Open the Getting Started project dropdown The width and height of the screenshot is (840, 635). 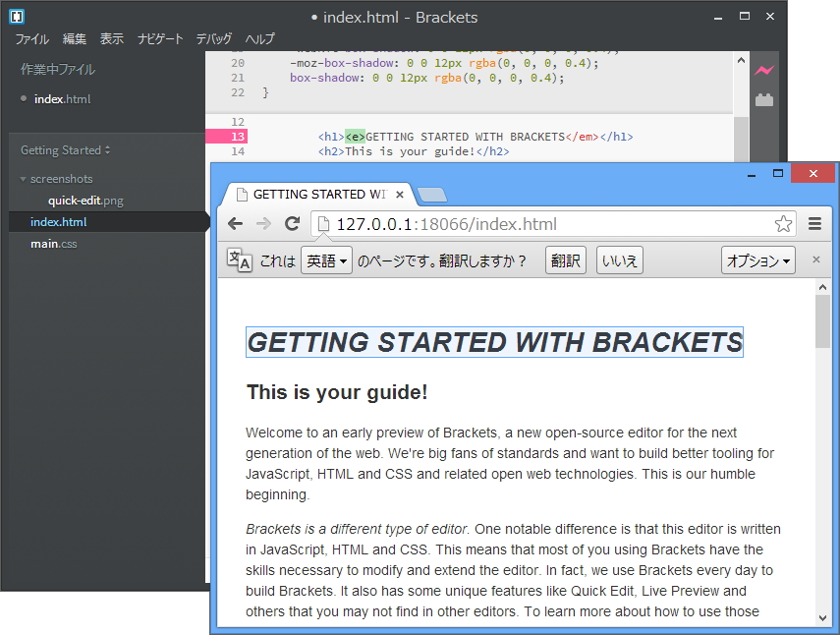coord(66,150)
